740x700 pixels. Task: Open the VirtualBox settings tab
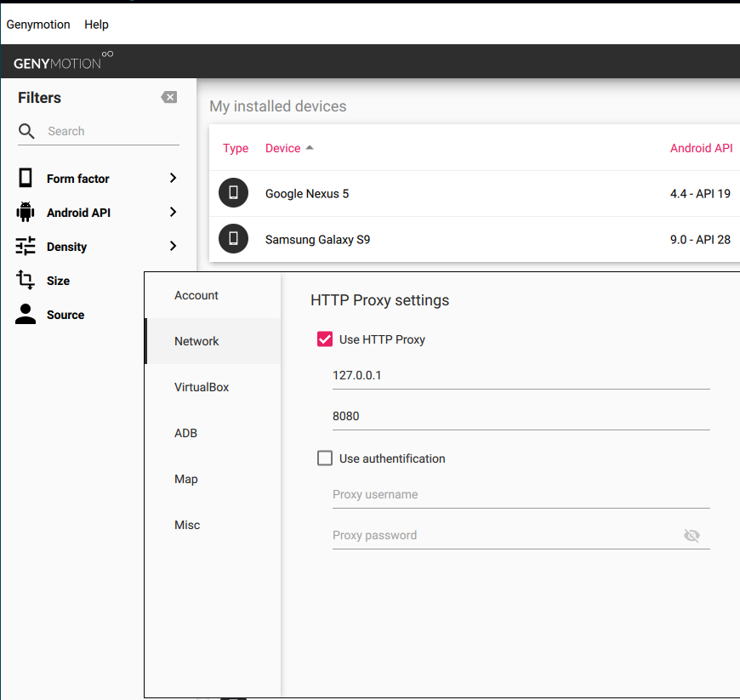click(x=213, y=387)
